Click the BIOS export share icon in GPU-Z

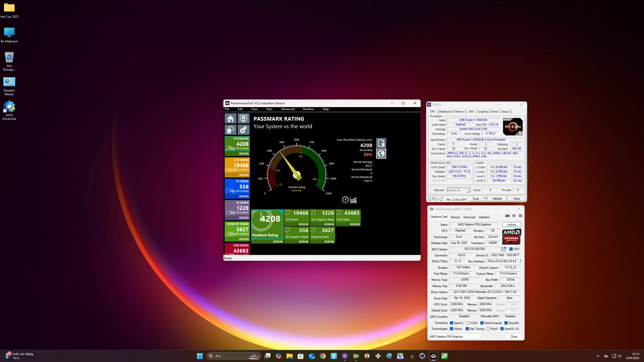(504, 249)
